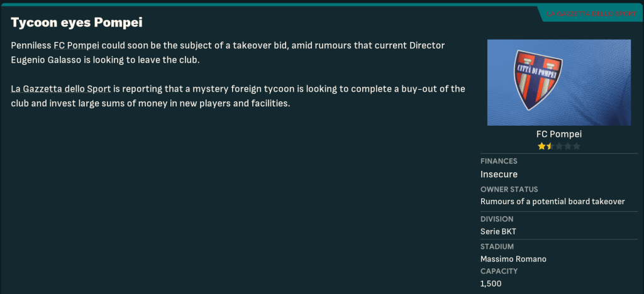Click the Owner Status heading
644x294 pixels.
509,189
